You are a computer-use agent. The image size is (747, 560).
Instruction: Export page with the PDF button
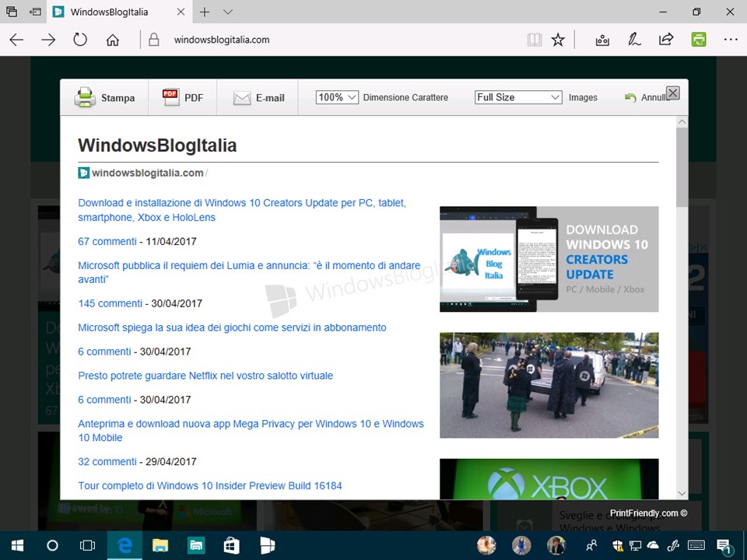[x=183, y=98]
